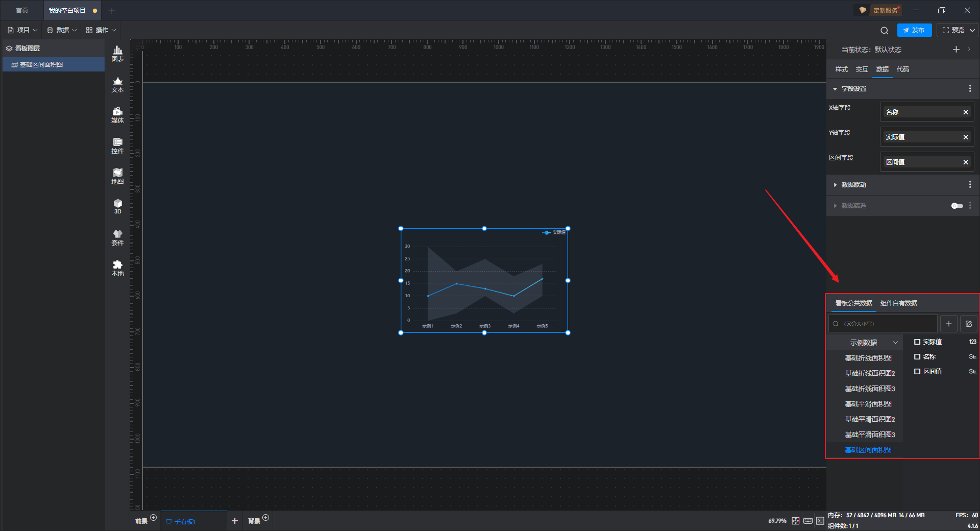Select 基础折线面积图2 dataset
The height and width of the screenshot is (531, 980).
coord(870,374)
